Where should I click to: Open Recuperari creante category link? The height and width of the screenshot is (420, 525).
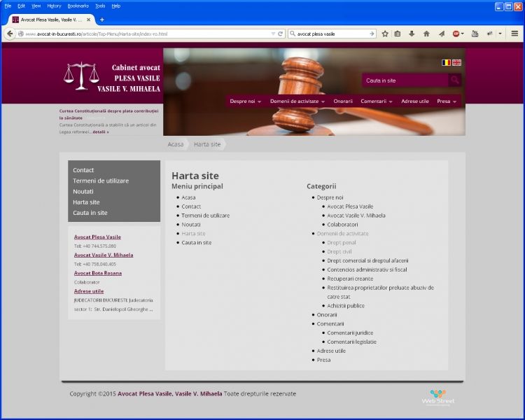350,279
